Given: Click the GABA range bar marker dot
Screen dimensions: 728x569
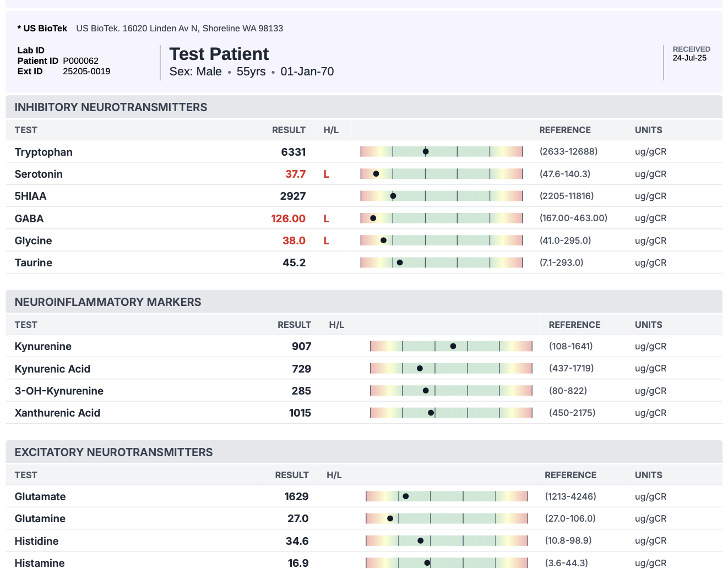Looking at the screenshot, I should [373, 218].
